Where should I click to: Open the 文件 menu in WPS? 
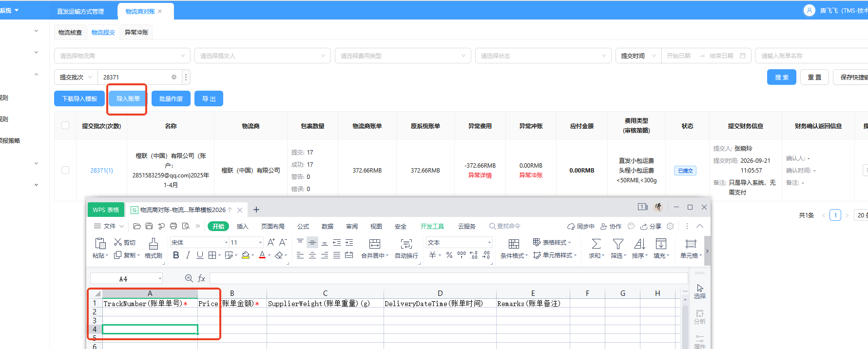(109, 226)
